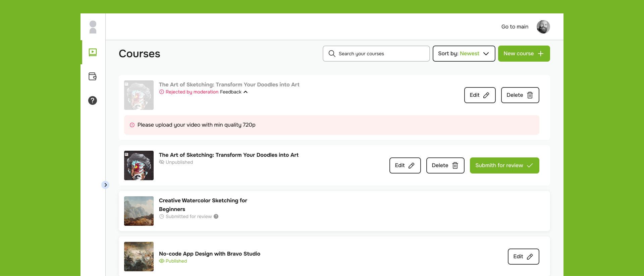The height and width of the screenshot is (276, 644).
Task: Click the user avatar photo
Action: [543, 27]
